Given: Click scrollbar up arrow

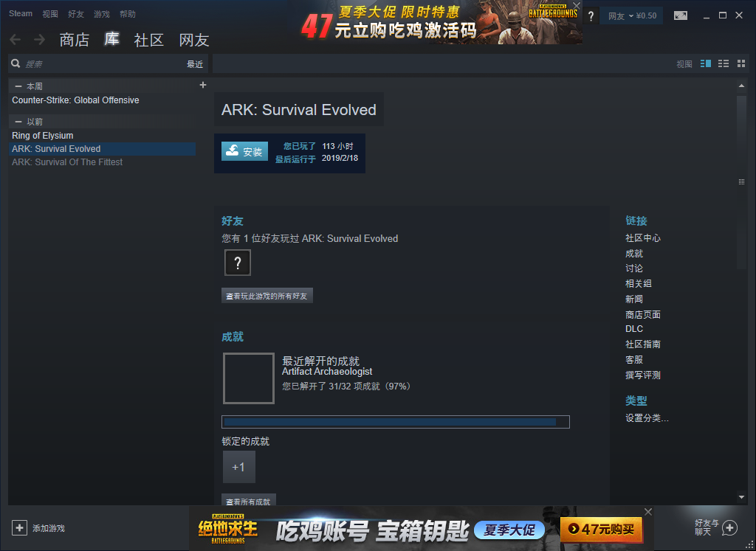Looking at the screenshot, I should [741, 86].
